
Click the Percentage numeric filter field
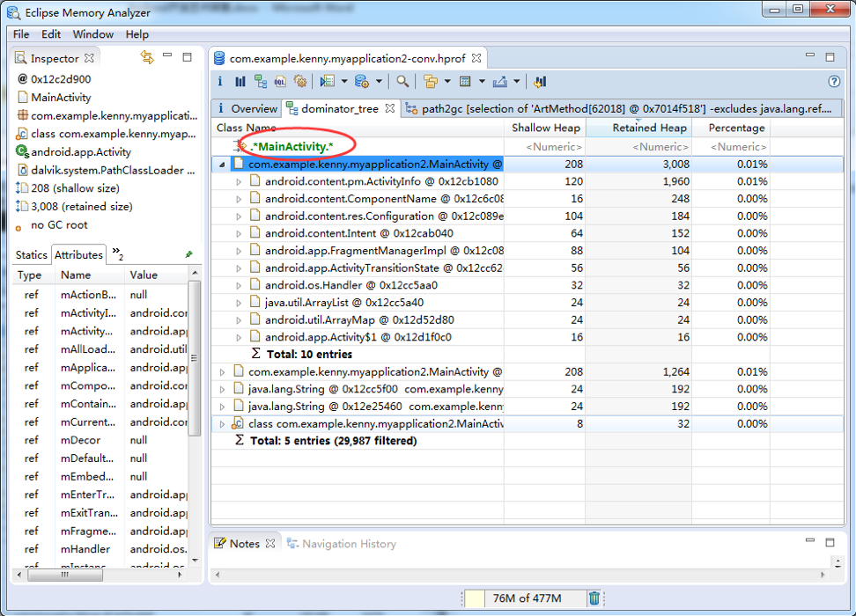(x=732, y=147)
